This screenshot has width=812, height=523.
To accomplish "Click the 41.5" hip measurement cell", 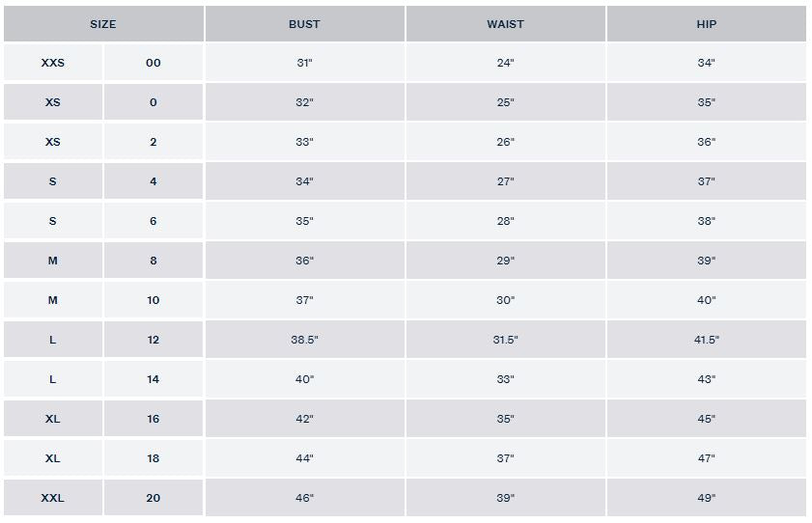I will 707,340.
